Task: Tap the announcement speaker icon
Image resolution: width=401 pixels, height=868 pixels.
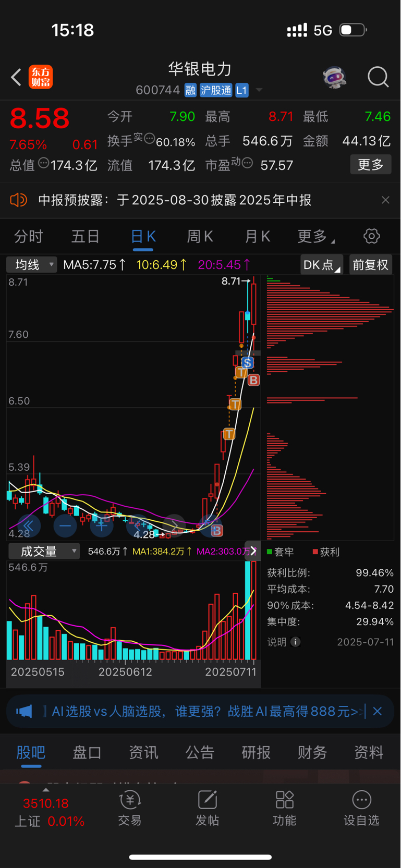Action: (19, 200)
